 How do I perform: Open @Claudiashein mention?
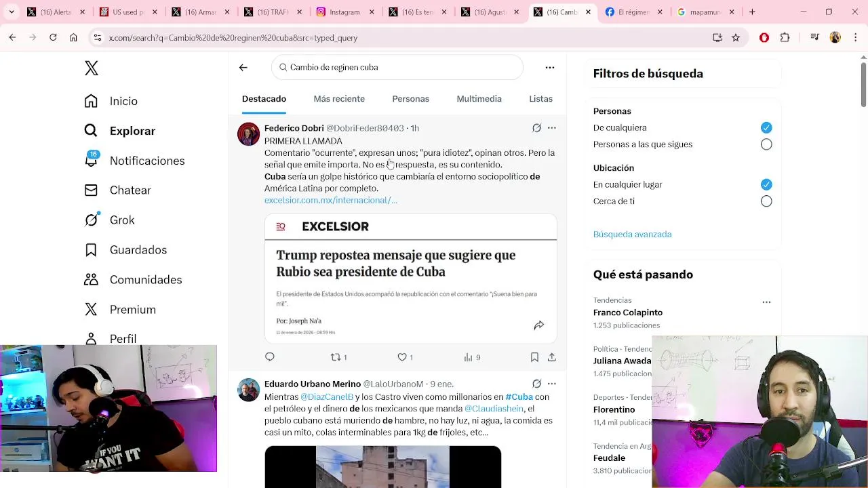(494, 409)
